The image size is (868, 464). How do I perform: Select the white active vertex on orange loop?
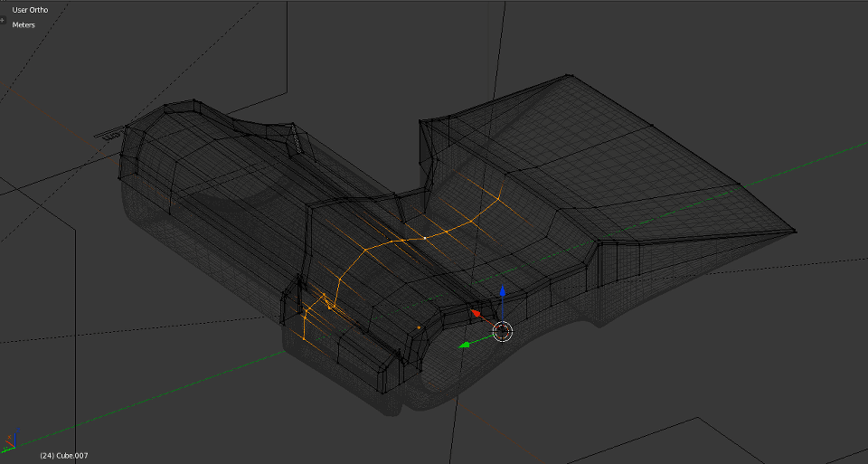[x=425, y=238]
